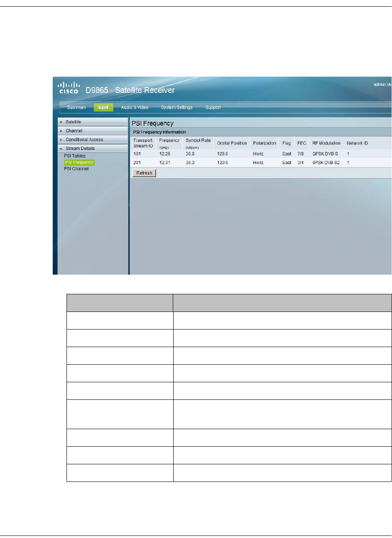This screenshot has height=538, width=392.
Task: Select transport stream ID 201 cell
Action: [x=137, y=162]
